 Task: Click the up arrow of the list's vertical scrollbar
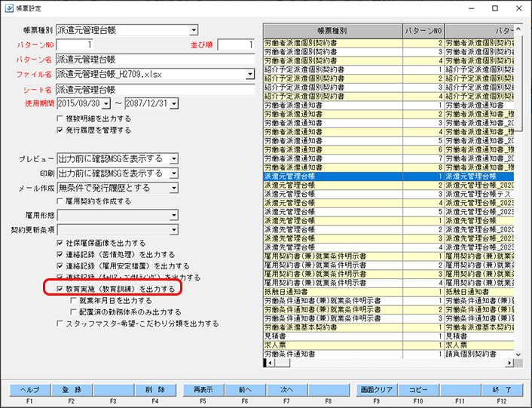(x=518, y=29)
